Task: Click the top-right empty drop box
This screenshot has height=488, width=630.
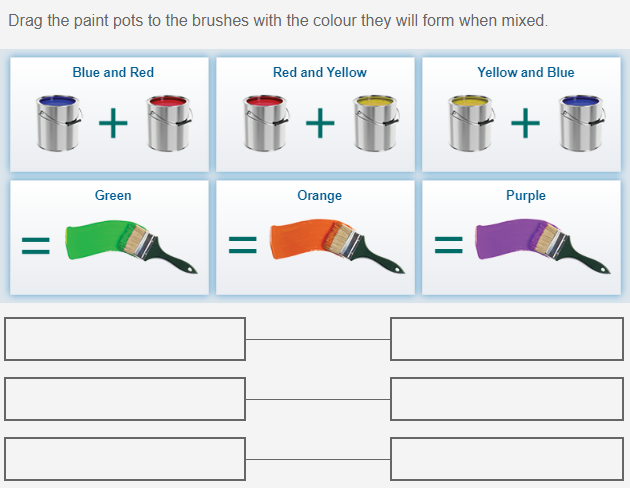Action: point(508,339)
